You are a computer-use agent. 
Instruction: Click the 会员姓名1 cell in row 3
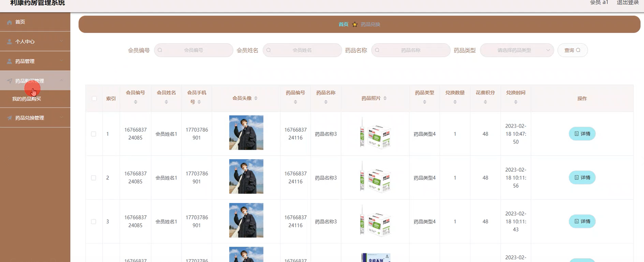(x=166, y=221)
